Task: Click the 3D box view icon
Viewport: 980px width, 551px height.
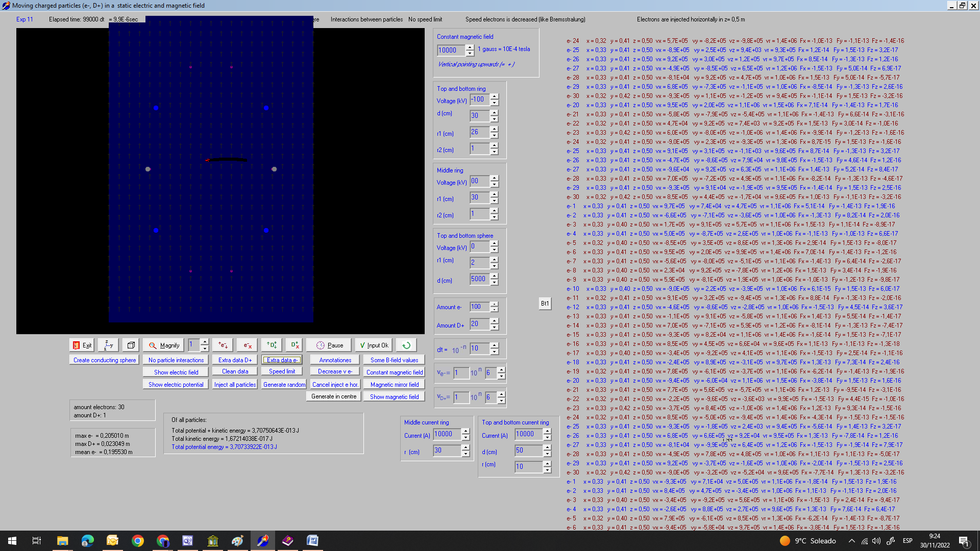Action: click(x=131, y=345)
